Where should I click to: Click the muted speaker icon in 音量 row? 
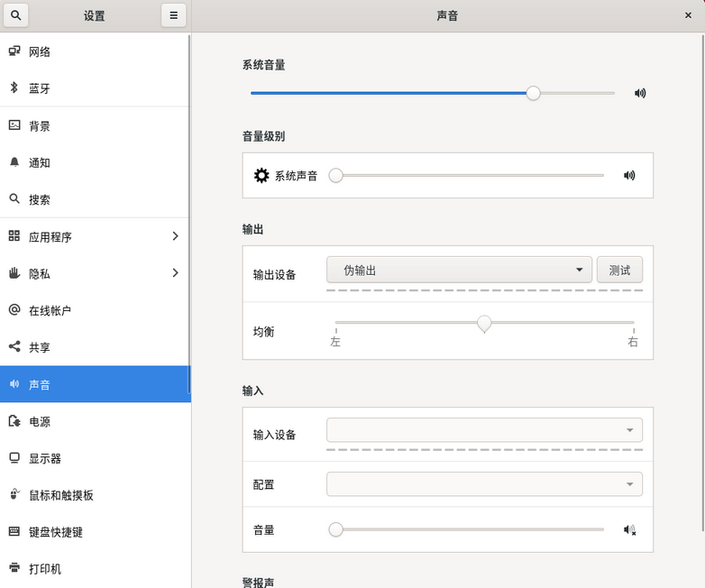pos(629,530)
